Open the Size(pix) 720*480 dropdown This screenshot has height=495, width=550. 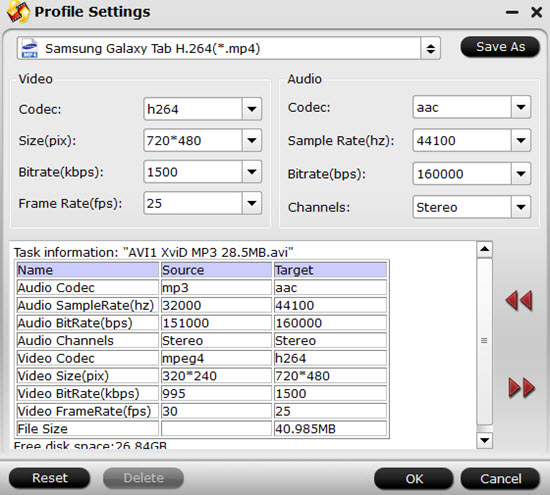pyautogui.click(x=251, y=140)
